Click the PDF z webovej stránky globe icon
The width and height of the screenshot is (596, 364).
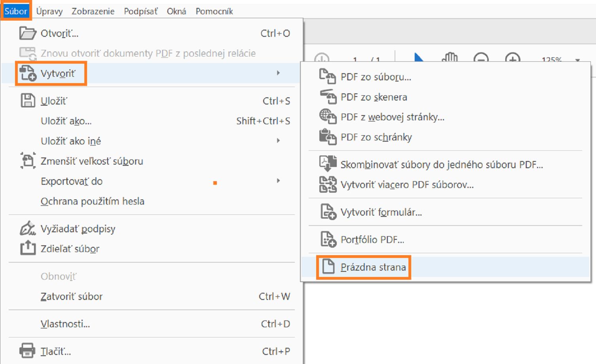328,117
